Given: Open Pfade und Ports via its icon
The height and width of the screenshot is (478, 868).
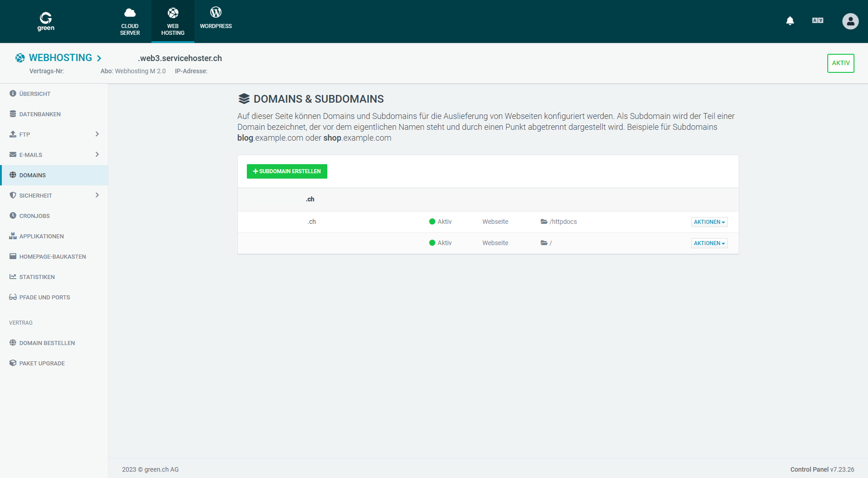Looking at the screenshot, I should [12, 297].
